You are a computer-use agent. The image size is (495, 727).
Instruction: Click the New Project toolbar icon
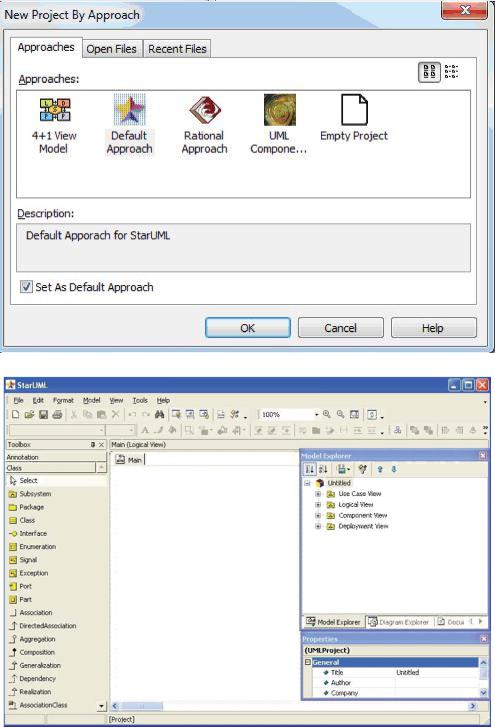pyautogui.click(x=15, y=415)
